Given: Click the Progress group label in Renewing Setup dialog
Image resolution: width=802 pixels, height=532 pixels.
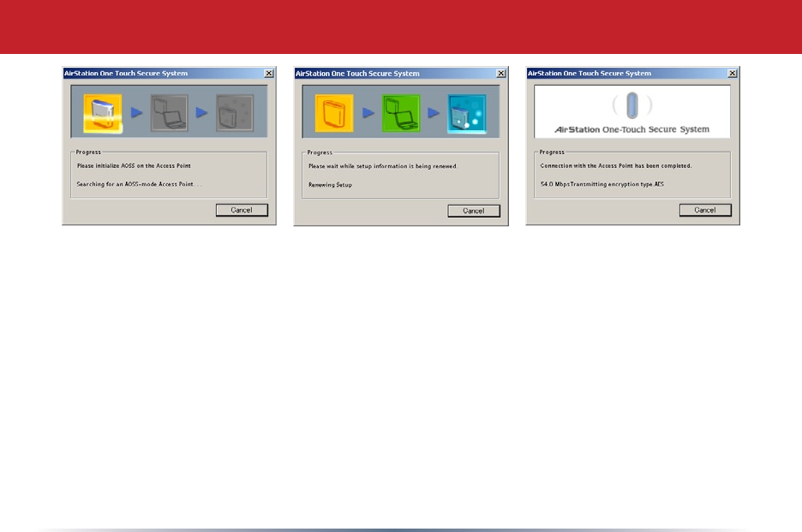Looking at the screenshot, I should point(320,152).
